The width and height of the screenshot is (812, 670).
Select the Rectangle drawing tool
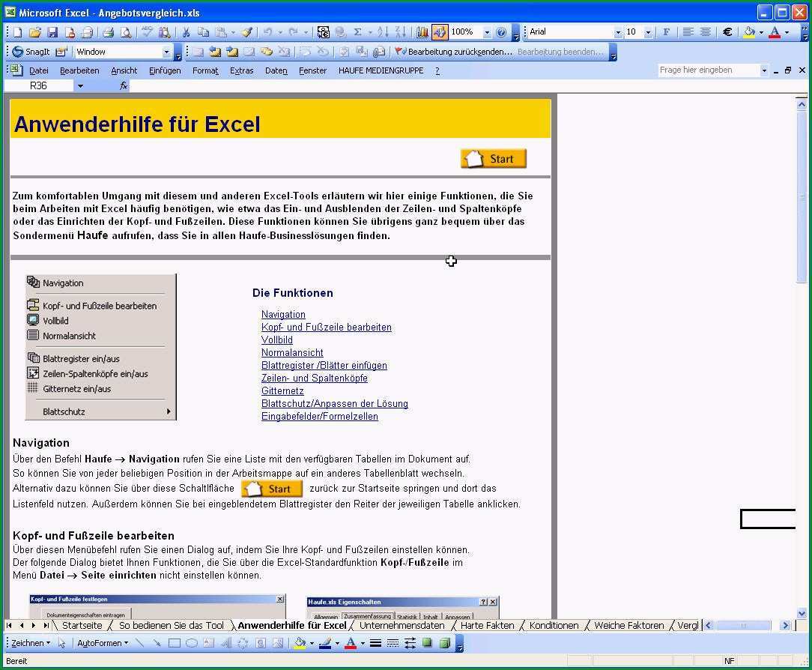tap(174, 643)
